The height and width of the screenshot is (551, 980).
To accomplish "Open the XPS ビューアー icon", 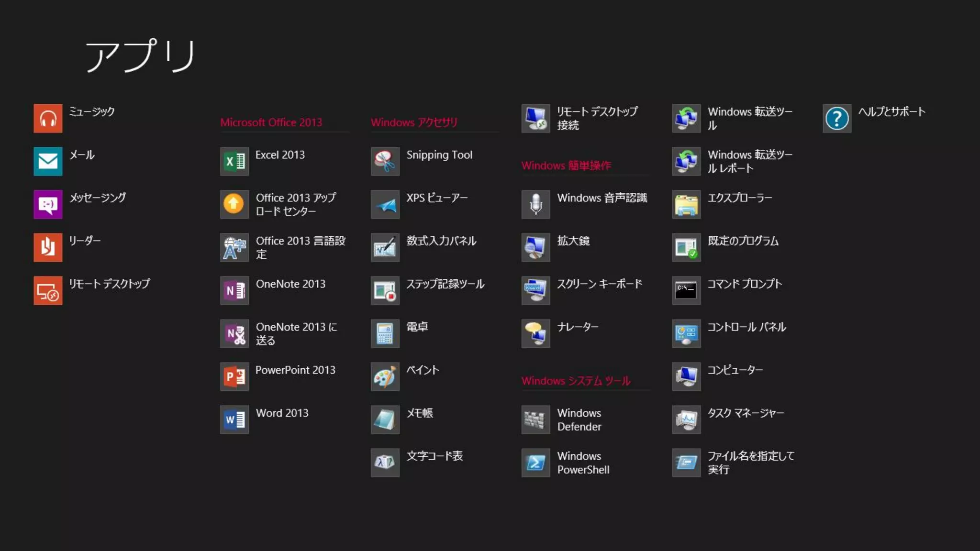I will [x=385, y=204].
